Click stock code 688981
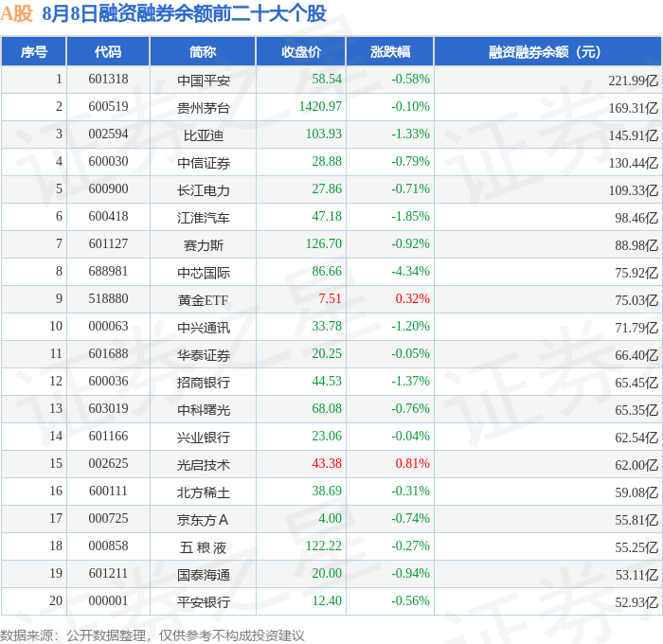 [x=108, y=271]
